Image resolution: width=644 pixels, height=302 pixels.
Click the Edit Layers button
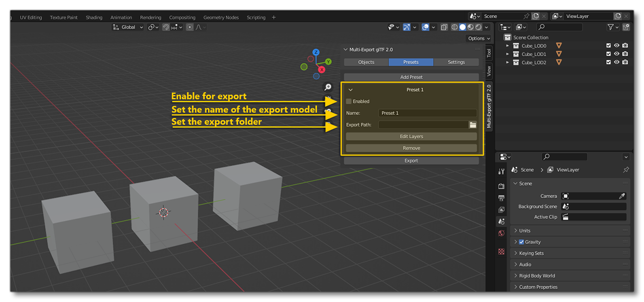coord(411,136)
